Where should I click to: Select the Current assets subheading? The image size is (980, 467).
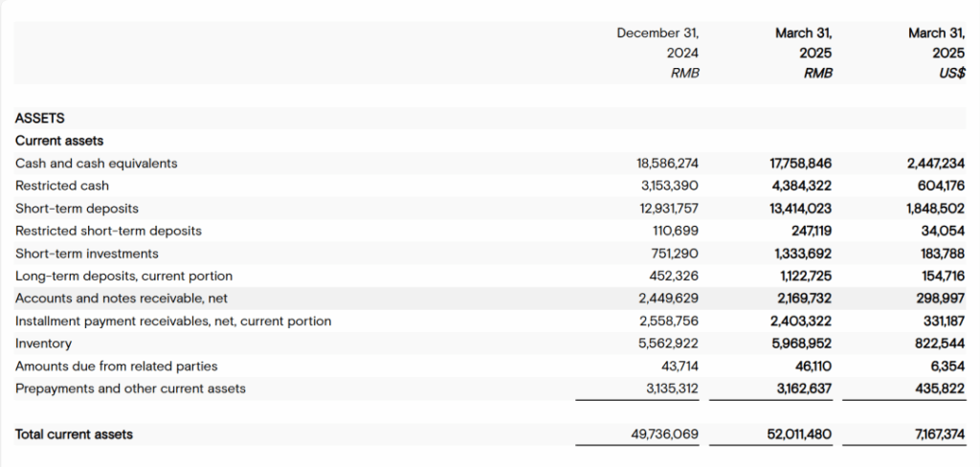tap(59, 141)
